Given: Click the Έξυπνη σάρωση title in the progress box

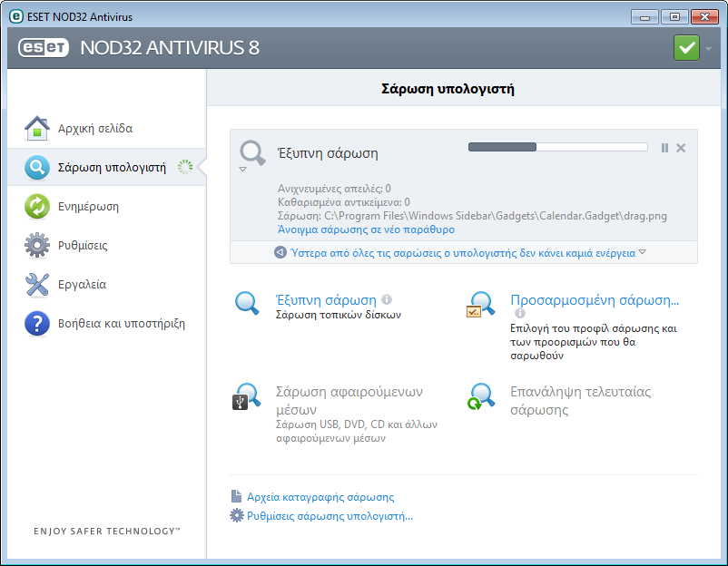Looking at the screenshot, I should coord(328,153).
